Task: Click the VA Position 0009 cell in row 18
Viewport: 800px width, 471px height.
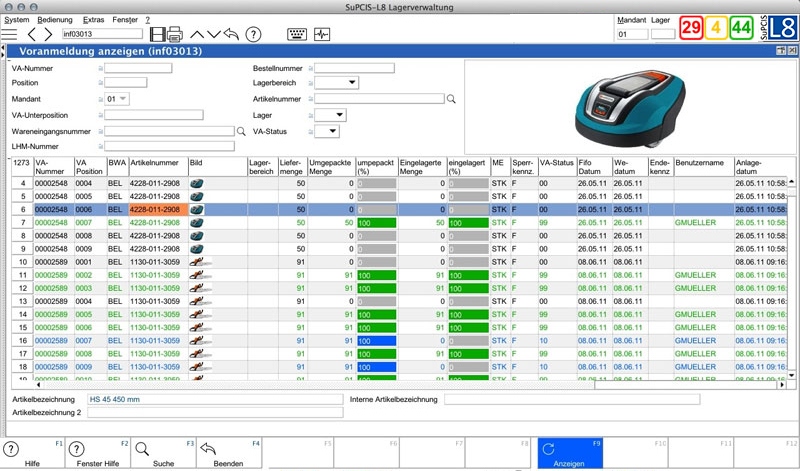Action: (x=90, y=367)
